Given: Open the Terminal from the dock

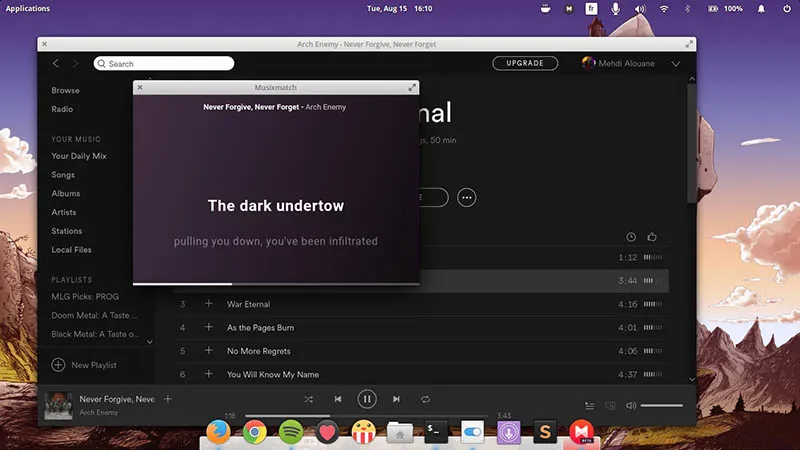Looking at the screenshot, I should (436, 432).
